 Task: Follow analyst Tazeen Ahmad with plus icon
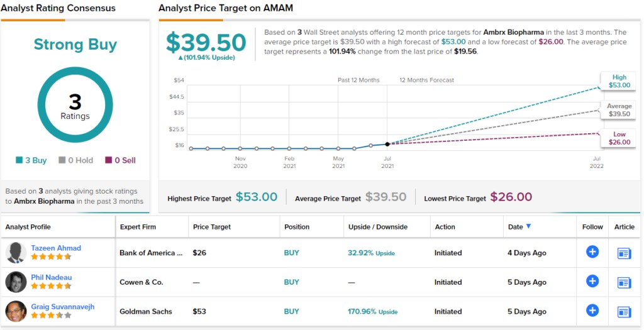[592, 252]
